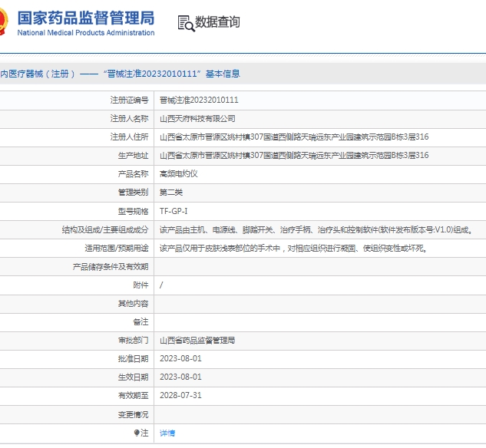This screenshot has width=486, height=448.
Task: Open the 详情 link in the 注 row
Action: pyautogui.click(x=167, y=433)
